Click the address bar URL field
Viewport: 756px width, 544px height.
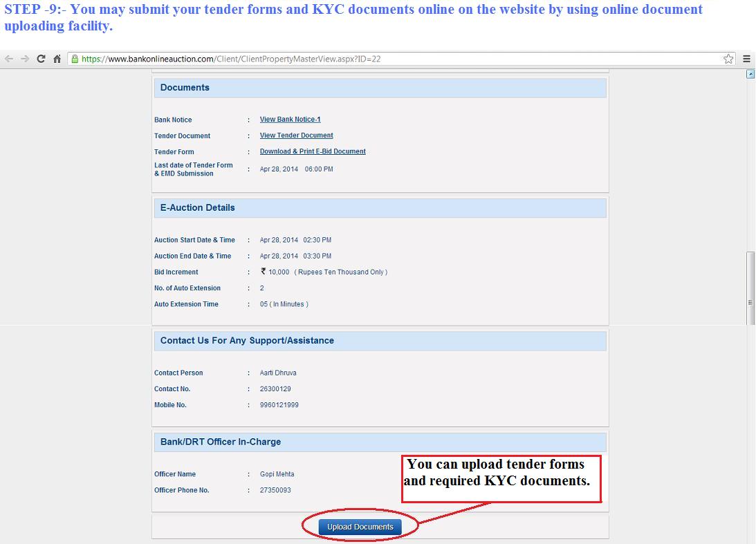[401, 59]
